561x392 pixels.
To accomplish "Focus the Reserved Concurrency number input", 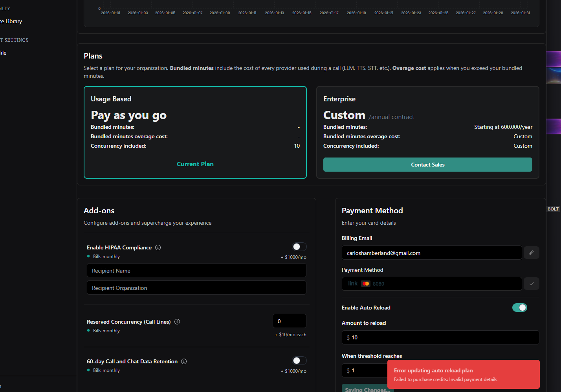I will (289, 321).
